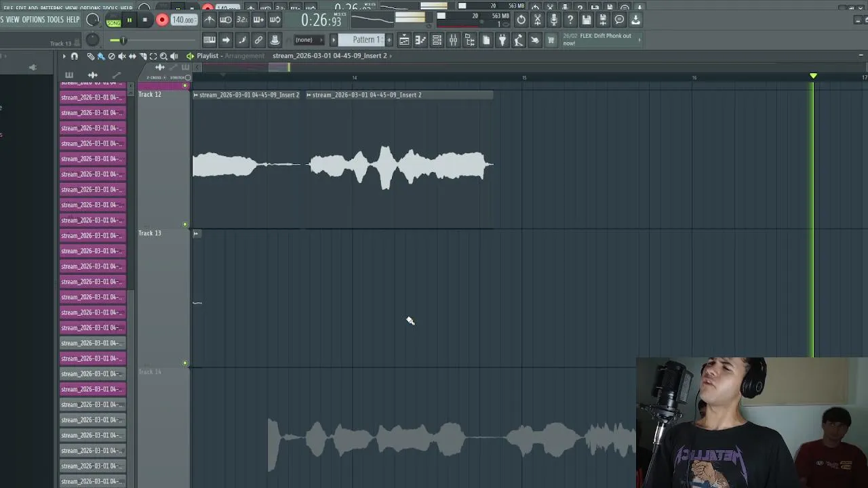Select the selection tool

(153, 56)
